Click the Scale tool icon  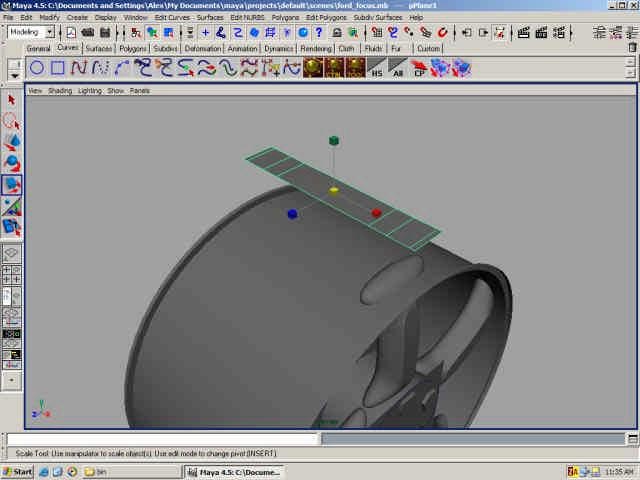[12, 184]
